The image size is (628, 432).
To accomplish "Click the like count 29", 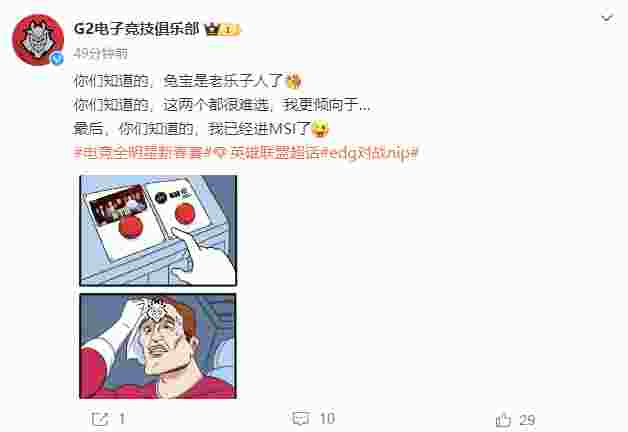I will [527, 420].
